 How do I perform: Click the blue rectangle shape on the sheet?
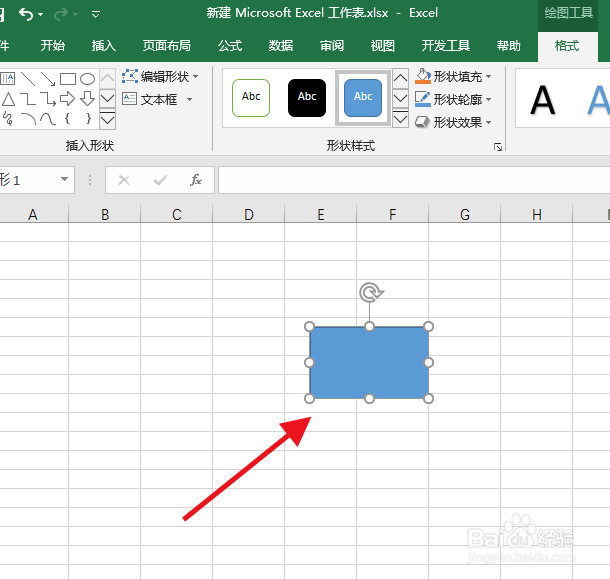point(369,363)
